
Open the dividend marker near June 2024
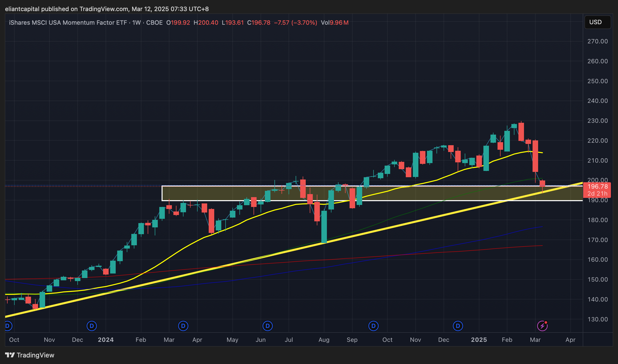pyautogui.click(x=268, y=326)
